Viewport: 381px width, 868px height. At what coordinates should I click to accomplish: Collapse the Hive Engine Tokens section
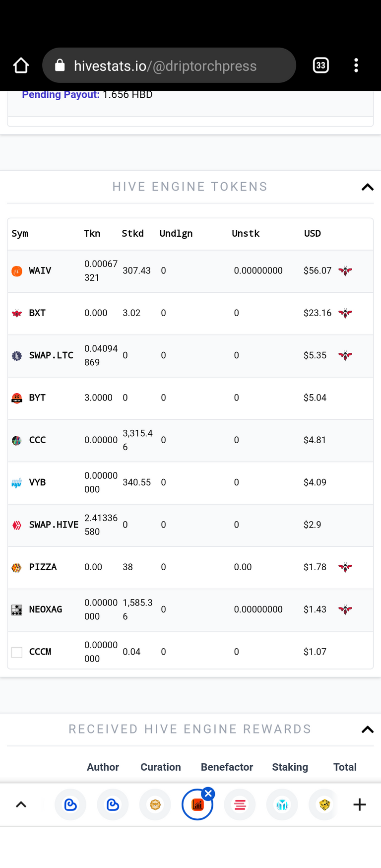368,187
